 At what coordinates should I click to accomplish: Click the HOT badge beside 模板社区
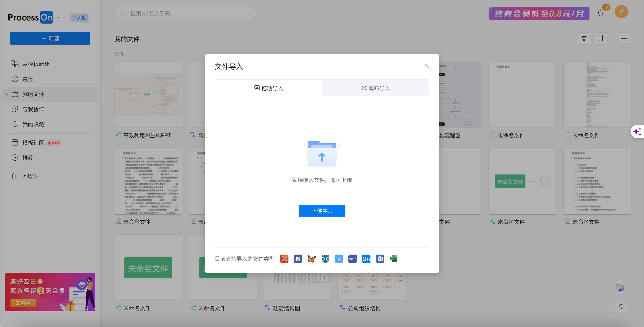[54, 143]
